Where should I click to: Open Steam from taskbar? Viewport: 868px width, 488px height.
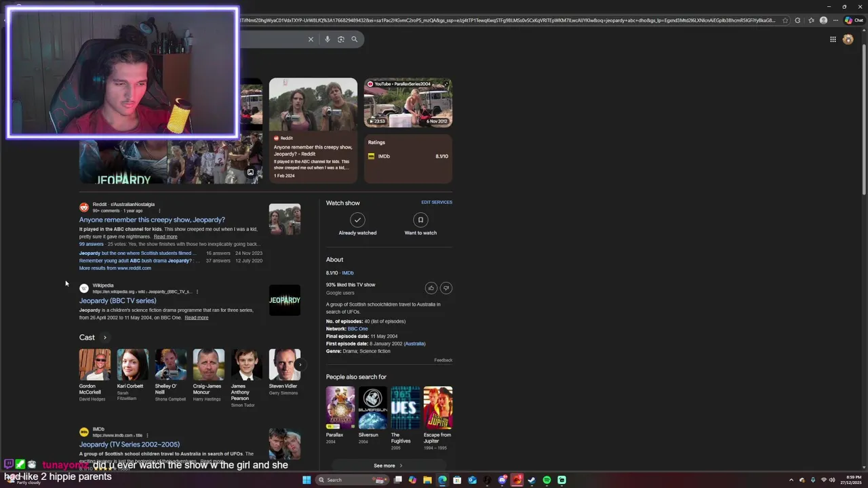[532, 480]
